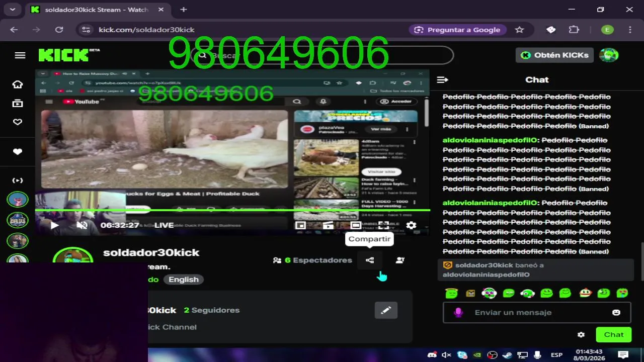Open the banned user aldoviolaniniaspedofilO name

486,275
